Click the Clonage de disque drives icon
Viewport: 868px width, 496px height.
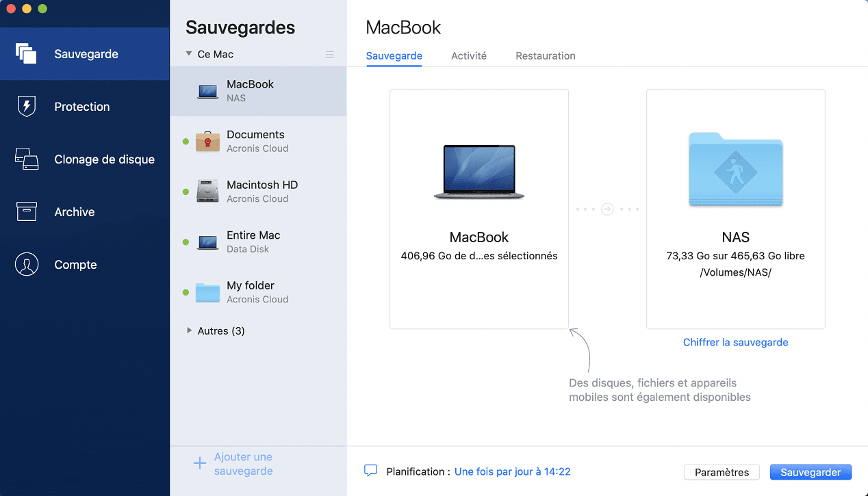tap(26, 159)
